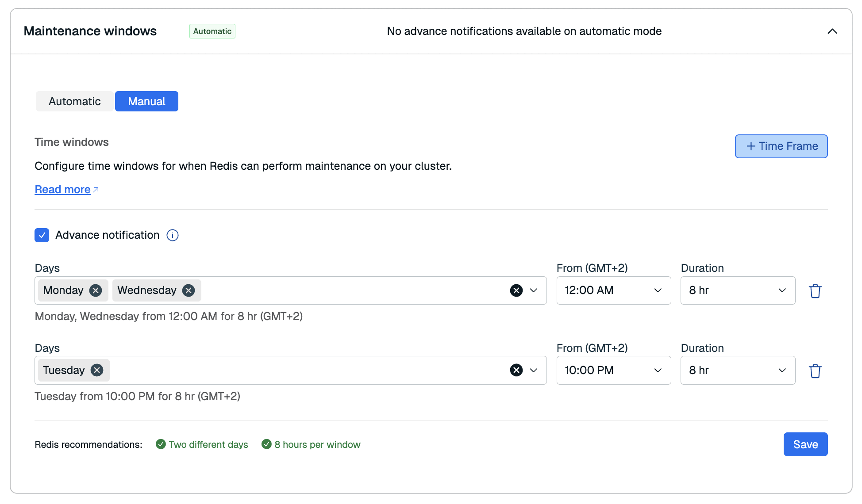The image size is (862, 504).
Task: Switch to Automatic mode
Action: point(74,101)
